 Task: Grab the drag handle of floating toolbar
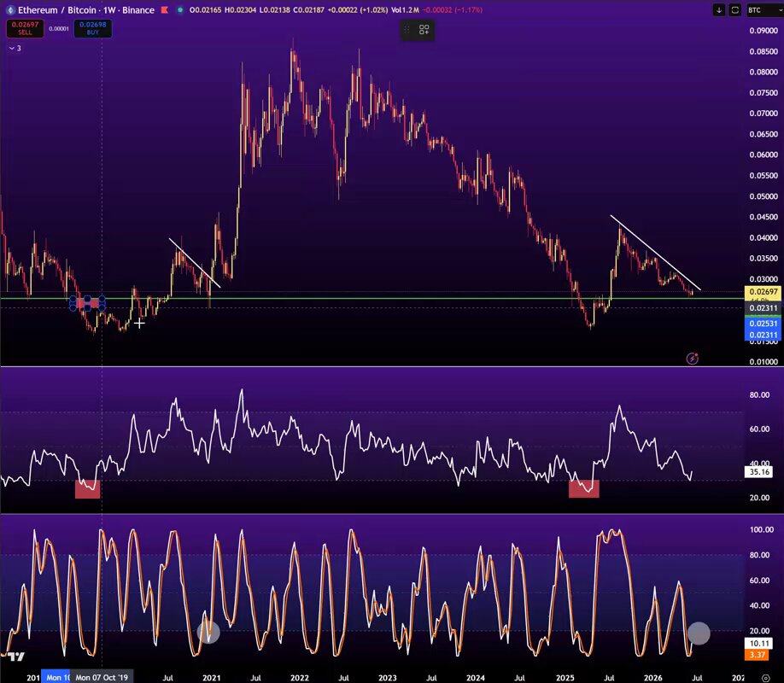(x=407, y=30)
